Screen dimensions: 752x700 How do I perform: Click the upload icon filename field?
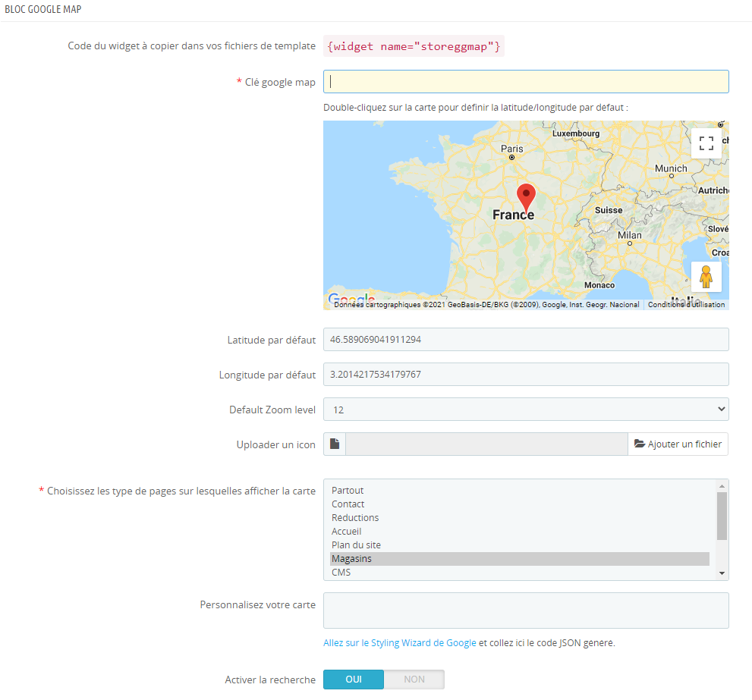click(486, 444)
